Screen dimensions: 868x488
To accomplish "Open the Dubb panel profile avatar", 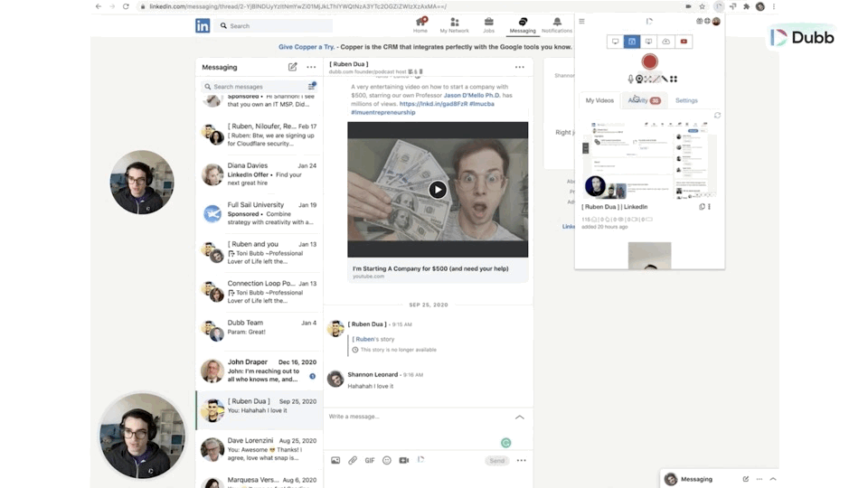I will click(x=716, y=21).
